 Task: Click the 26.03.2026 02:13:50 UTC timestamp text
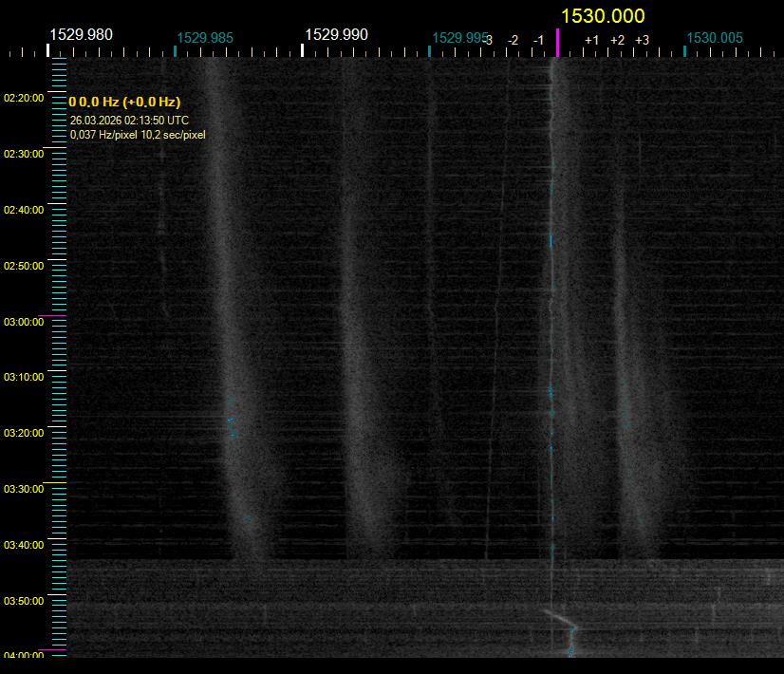click(x=129, y=122)
